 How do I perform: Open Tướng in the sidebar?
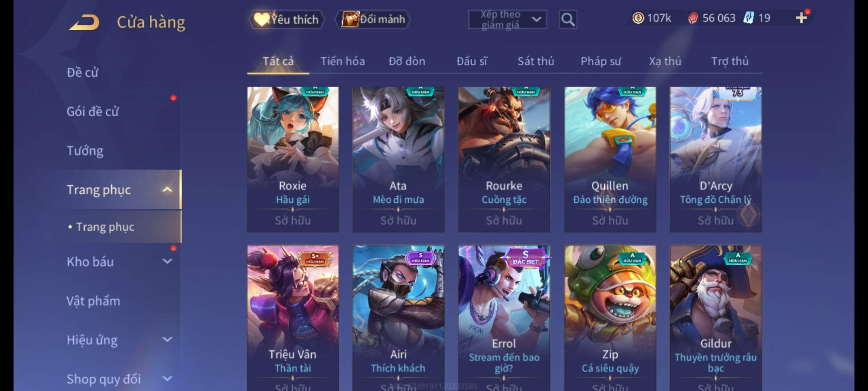pos(85,151)
